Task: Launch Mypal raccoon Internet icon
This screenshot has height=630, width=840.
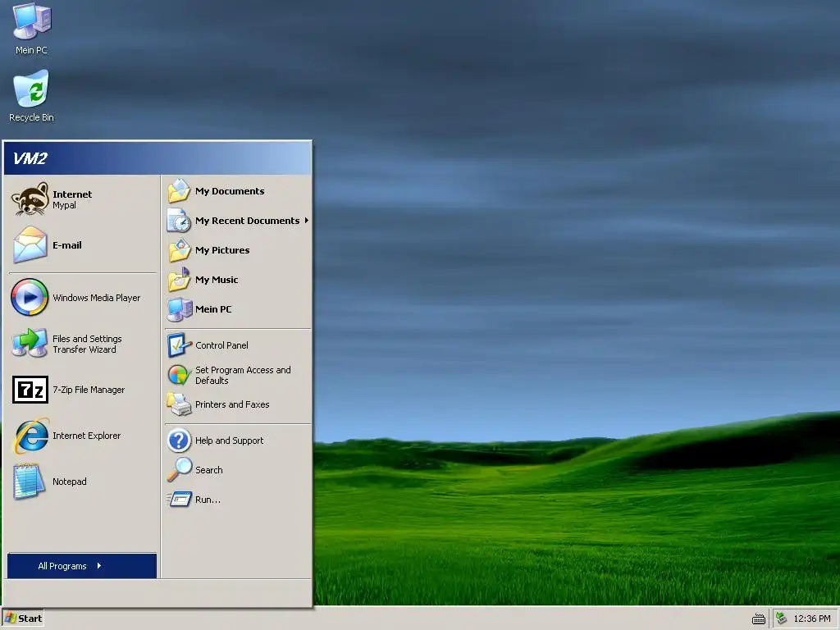Action: coord(30,199)
